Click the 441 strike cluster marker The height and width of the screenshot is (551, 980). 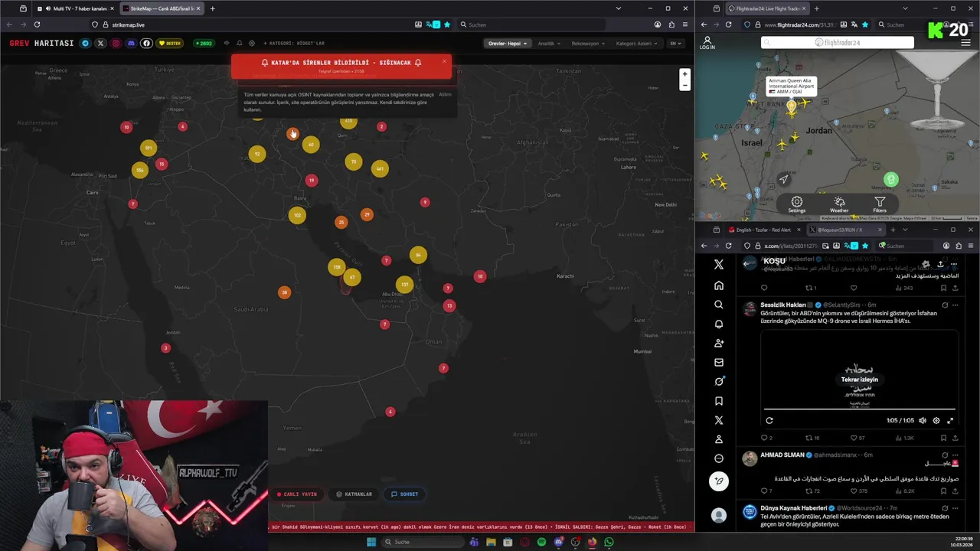point(380,168)
